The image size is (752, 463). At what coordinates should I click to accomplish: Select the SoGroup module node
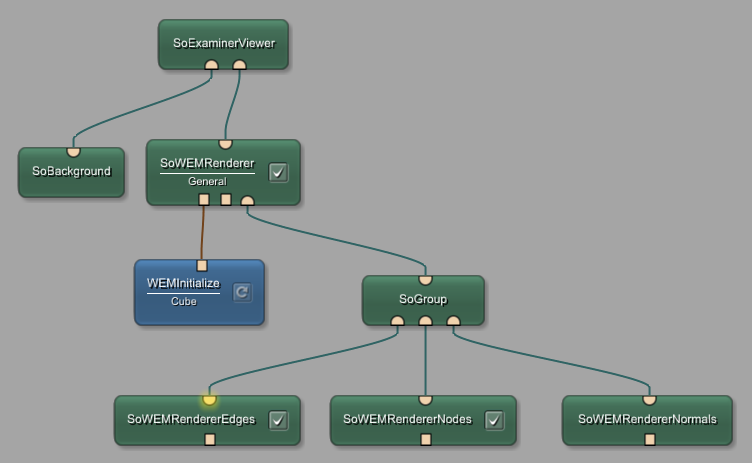pos(423,299)
